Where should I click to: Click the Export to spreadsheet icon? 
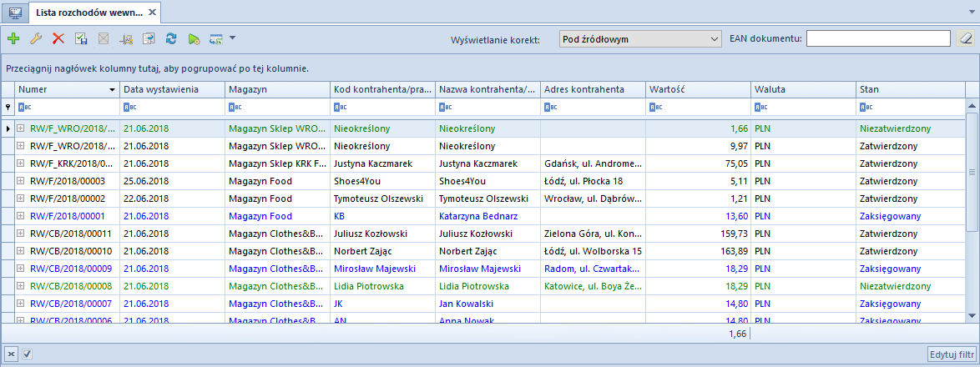(216, 38)
